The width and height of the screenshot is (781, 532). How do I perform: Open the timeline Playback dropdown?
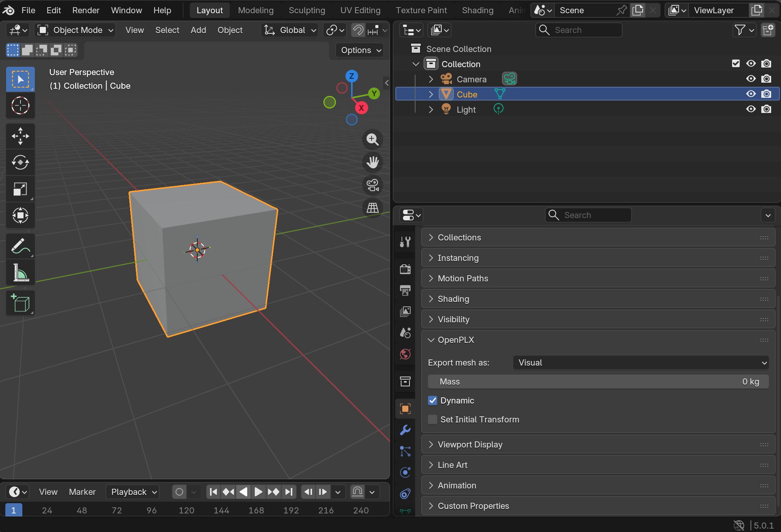click(x=133, y=492)
